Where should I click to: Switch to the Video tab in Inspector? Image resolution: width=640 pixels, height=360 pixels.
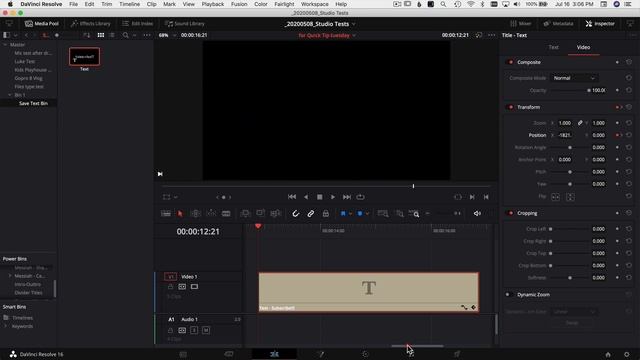pos(583,47)
